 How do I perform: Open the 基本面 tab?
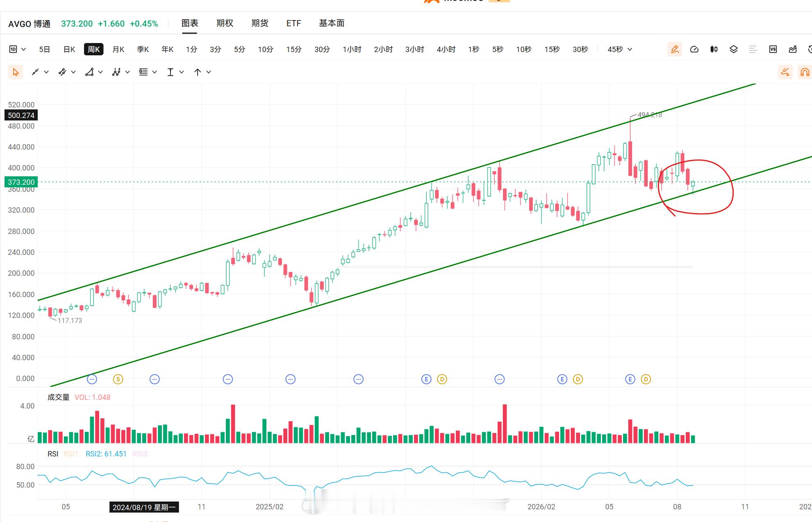click(x=332, y=23)
